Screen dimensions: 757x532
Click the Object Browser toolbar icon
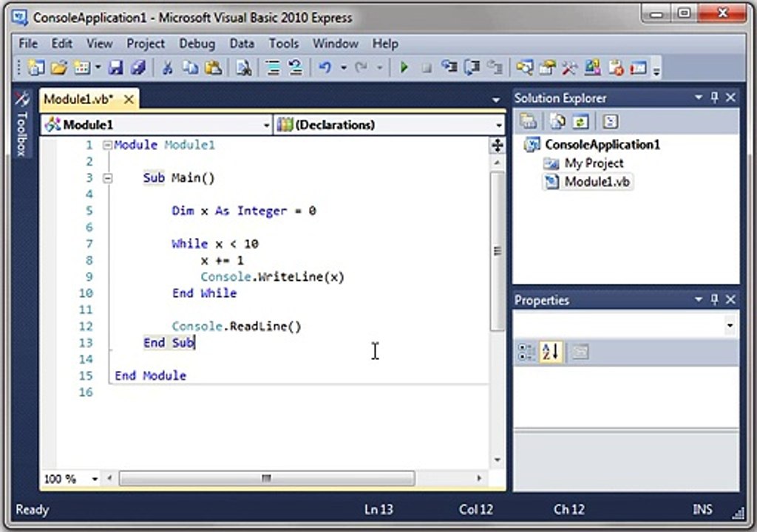(592, 67)
